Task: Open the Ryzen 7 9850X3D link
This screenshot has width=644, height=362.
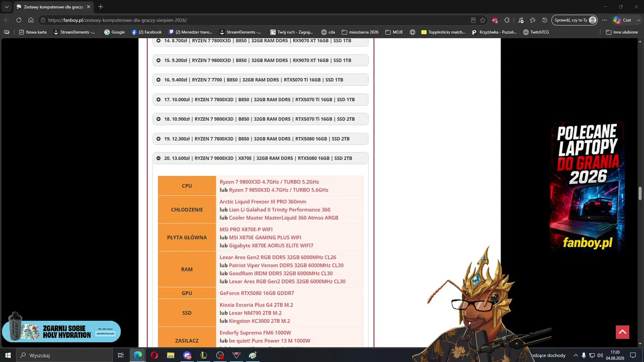Action: point(279,190)
